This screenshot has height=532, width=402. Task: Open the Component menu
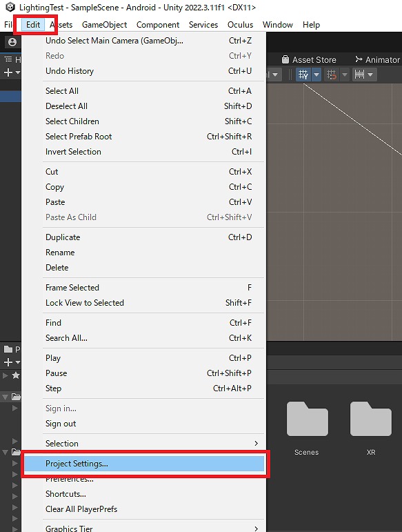158,25
